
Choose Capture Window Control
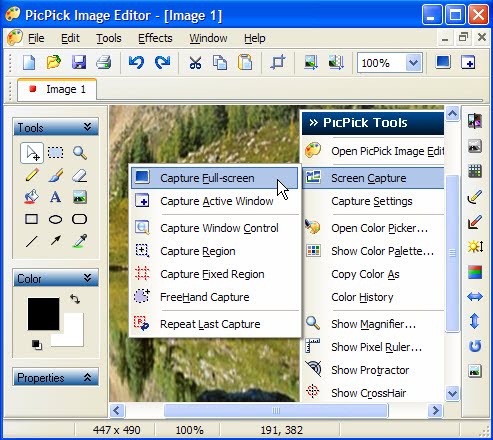(x=214, y=228)
